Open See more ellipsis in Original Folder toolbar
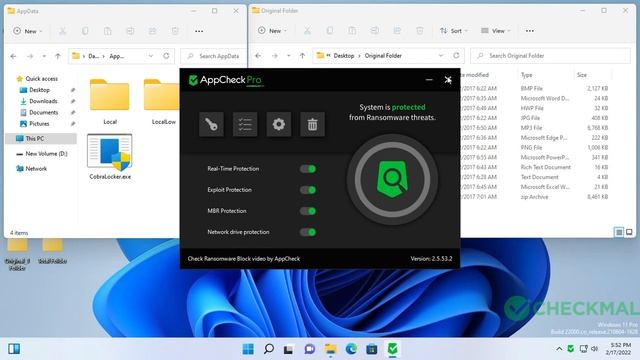This screenshot has width=640, height=360. (529, 31)
